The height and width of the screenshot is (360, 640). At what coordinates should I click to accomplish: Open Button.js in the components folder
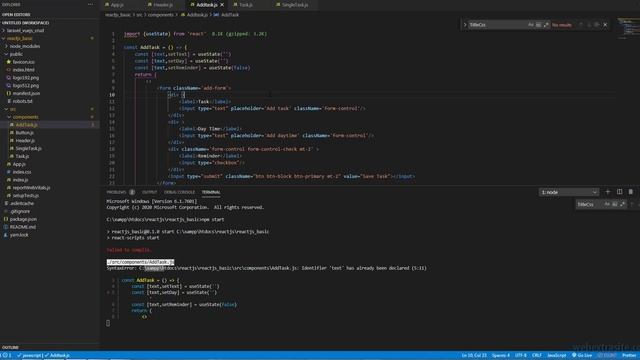tap(24, 133)
